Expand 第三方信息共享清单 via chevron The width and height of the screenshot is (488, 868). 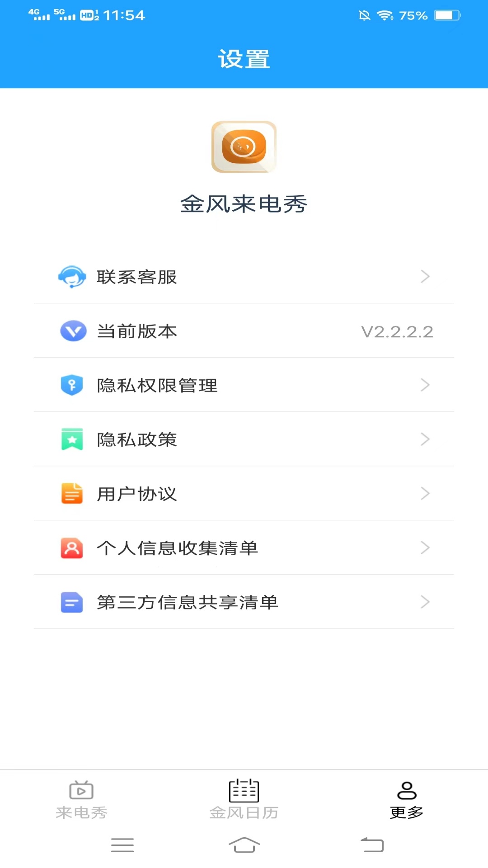pyautogui.click(x=425, y=602)
